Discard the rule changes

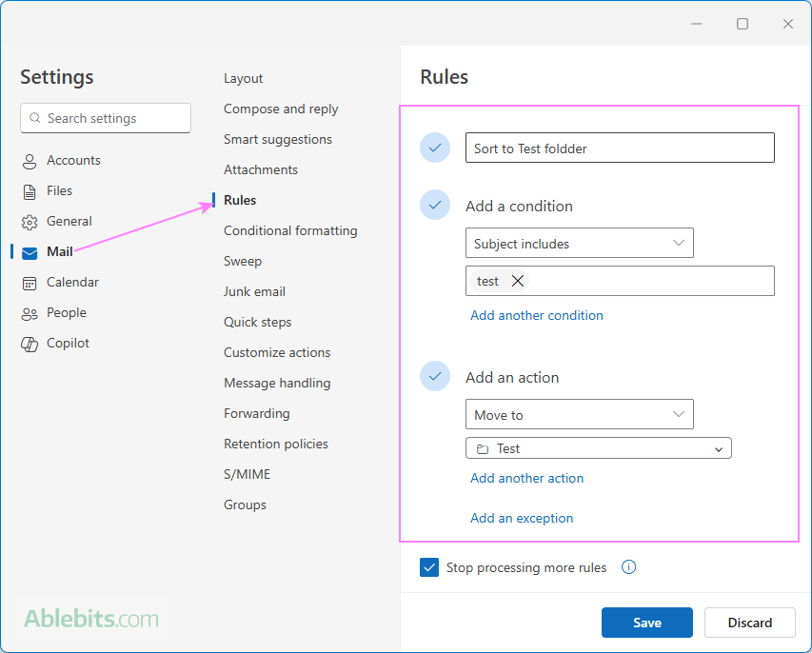(x=749, y=623)
